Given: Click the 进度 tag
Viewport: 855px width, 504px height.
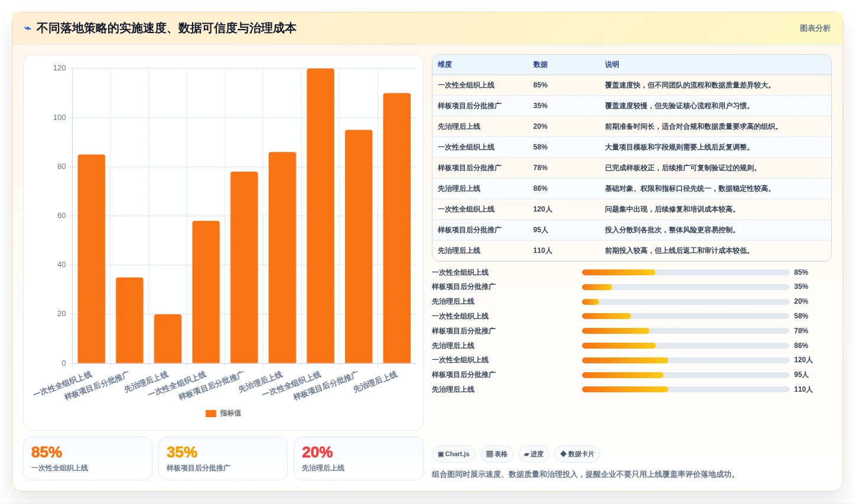Looking at the screenshot, I should pyautogui.click(x=534, y=454).
